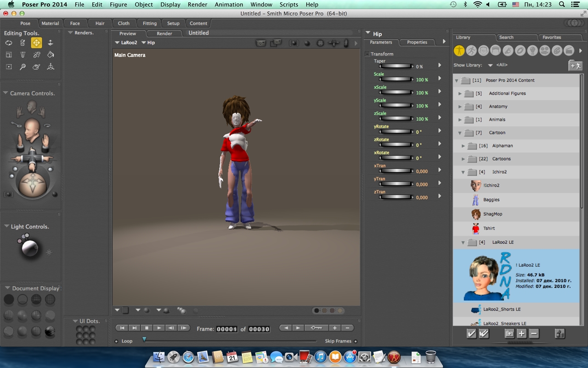Open the Lights library category
The height and width of the screenshot is (368, 588).
(532, 51)
